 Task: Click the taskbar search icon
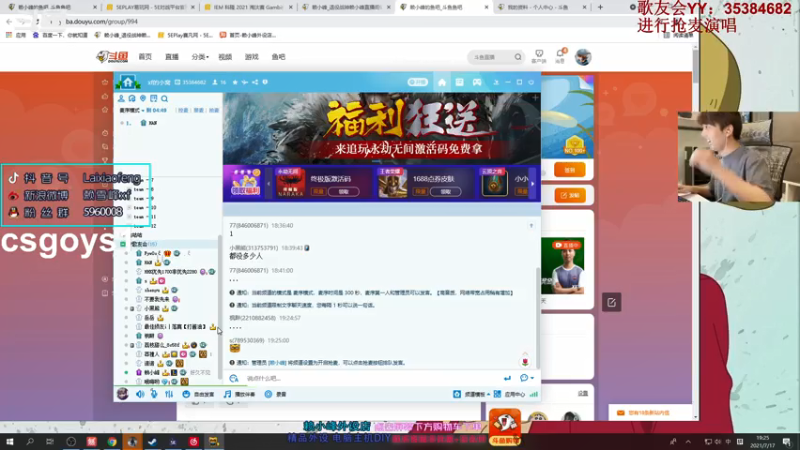30,441
